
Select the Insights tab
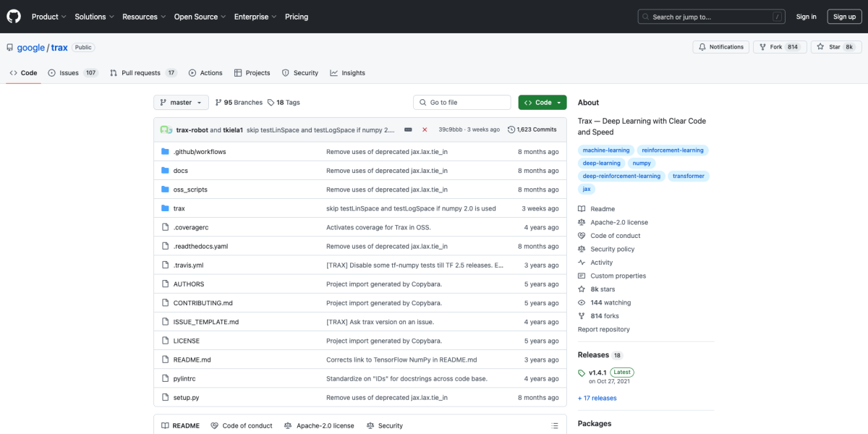(x=347, y=73)
